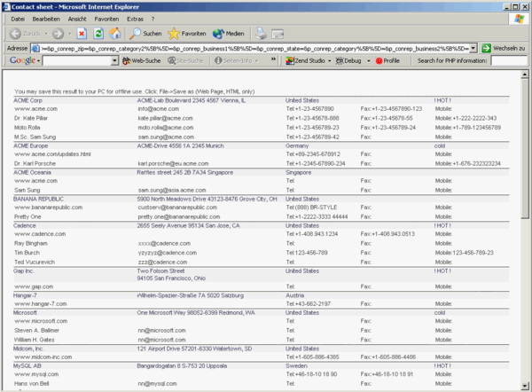Click sam.sung@asia.acme.com email
The image size is (532, 392).
(x=172, y=190)
